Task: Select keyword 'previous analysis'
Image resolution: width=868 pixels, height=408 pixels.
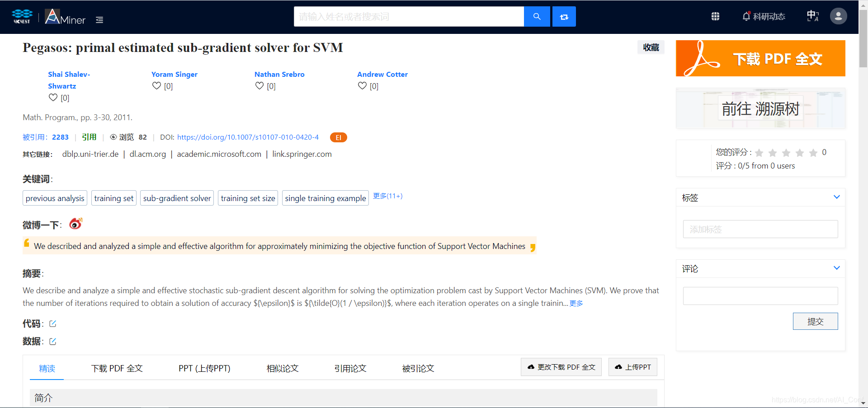Action: (x=55, y=198)
